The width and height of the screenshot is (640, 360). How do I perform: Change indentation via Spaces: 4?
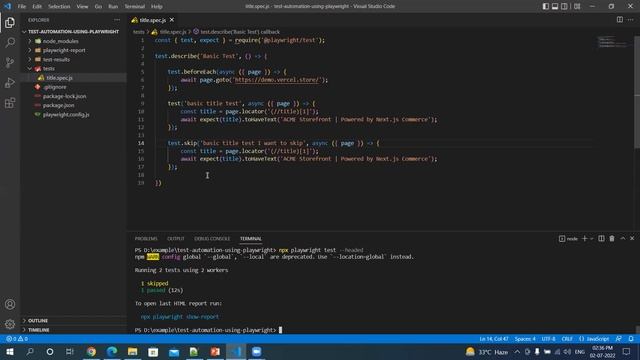click(525, 339)
